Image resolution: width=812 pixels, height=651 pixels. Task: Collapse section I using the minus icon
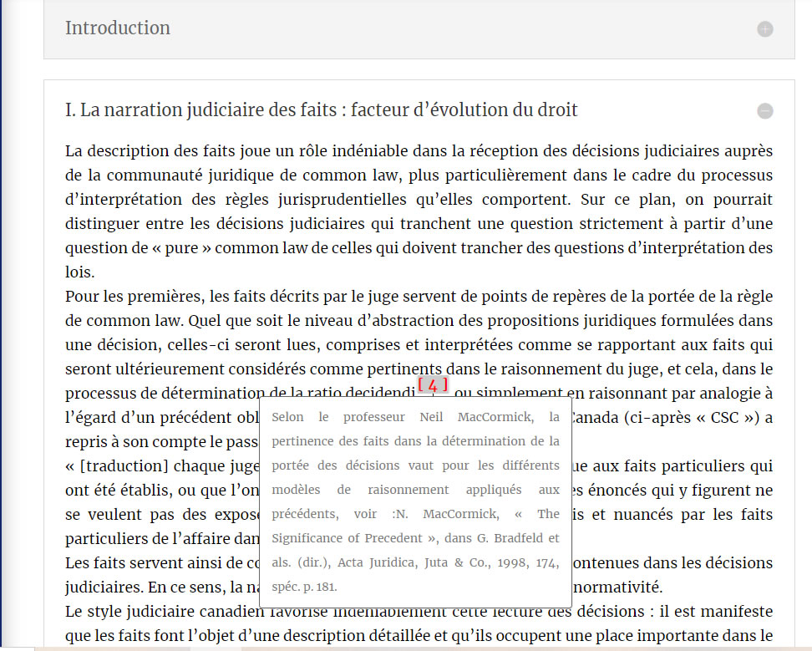[764, 111]
